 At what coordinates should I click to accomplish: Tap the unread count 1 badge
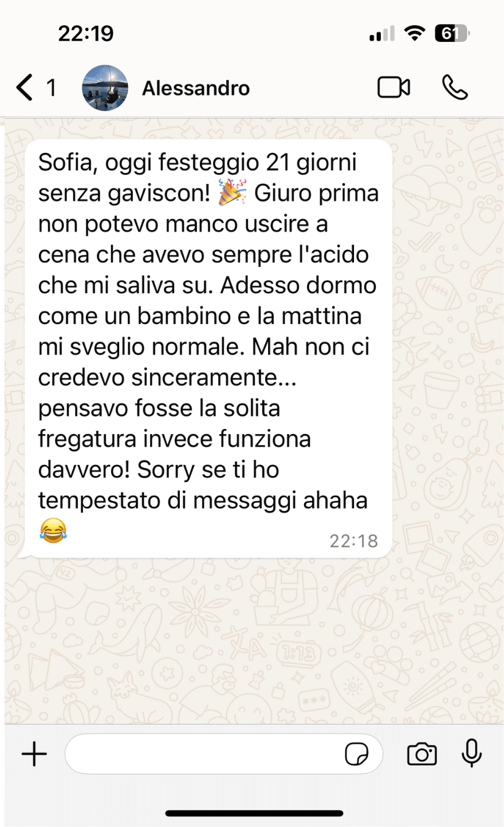coord(51,88)
